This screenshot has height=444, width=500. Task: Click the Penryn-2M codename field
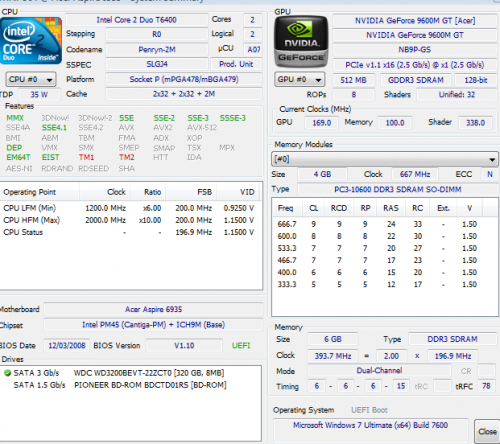pyautogui.click(x=157, y=49)
